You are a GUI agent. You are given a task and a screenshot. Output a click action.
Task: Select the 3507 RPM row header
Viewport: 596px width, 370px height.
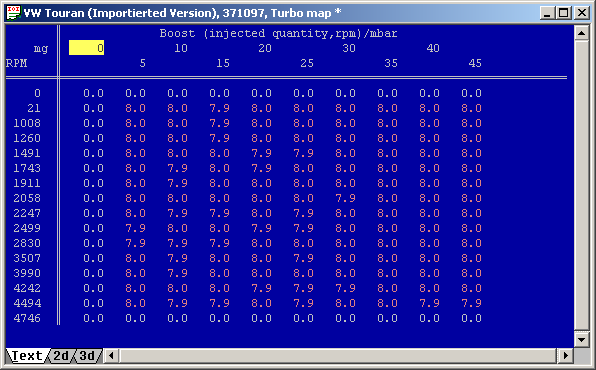point(27,259)
